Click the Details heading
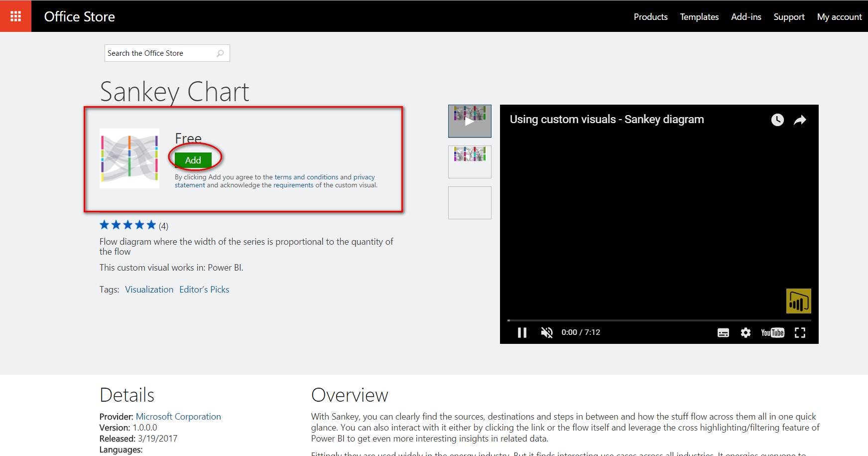Viewport: 868px width, 456px height. pos(127,395)
